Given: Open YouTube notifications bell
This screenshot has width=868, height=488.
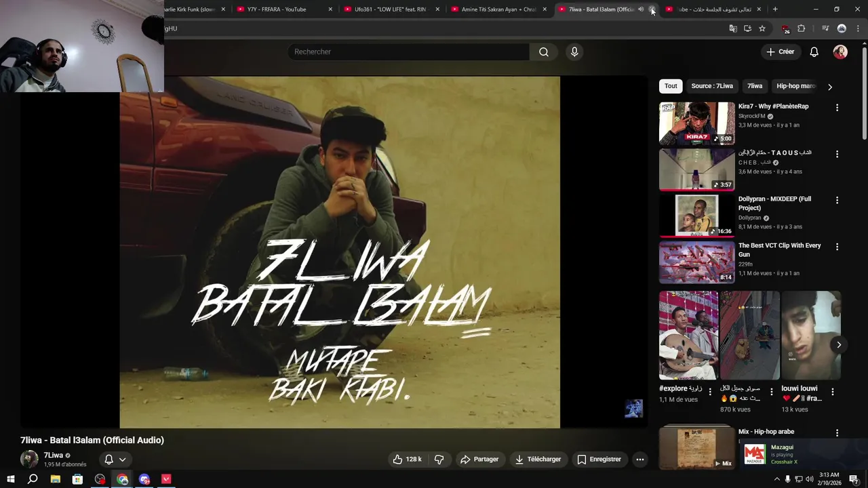Looking at the screenshot, I should click(x=814, y=52).
